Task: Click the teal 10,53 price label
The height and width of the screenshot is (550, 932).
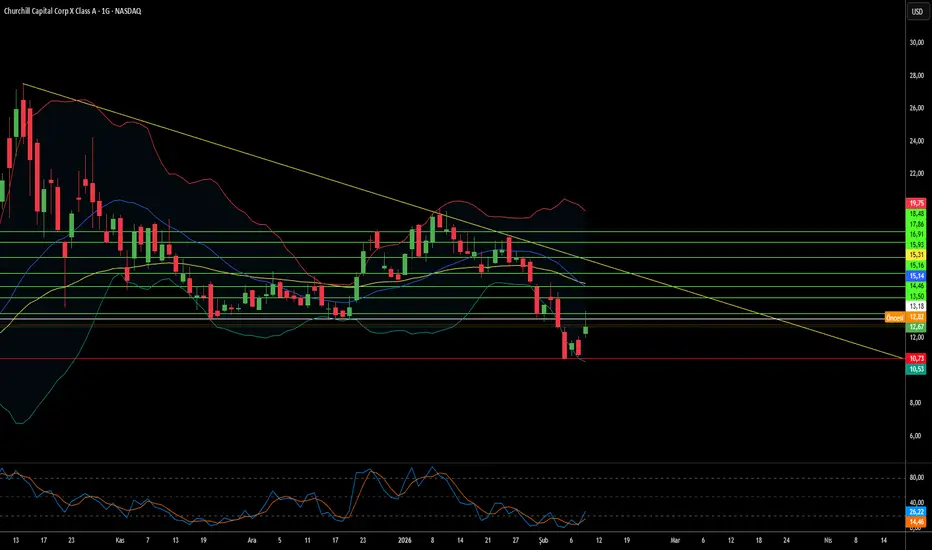Action: 915,369
